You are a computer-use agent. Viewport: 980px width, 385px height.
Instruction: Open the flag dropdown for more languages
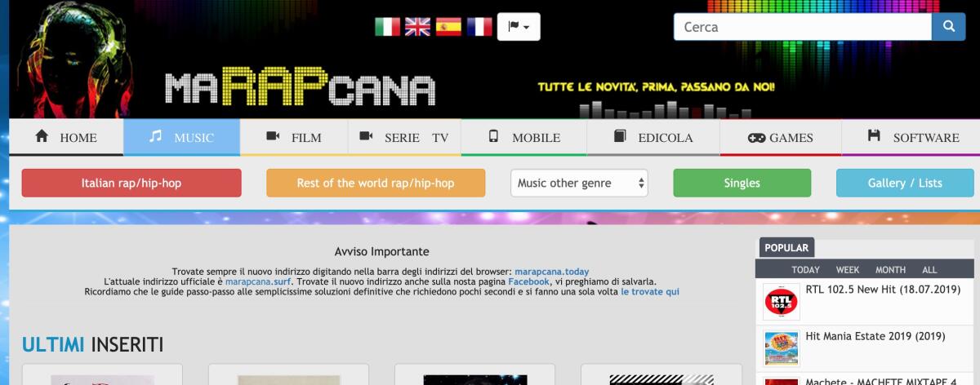pyautogui.click(x=519, y=27)
